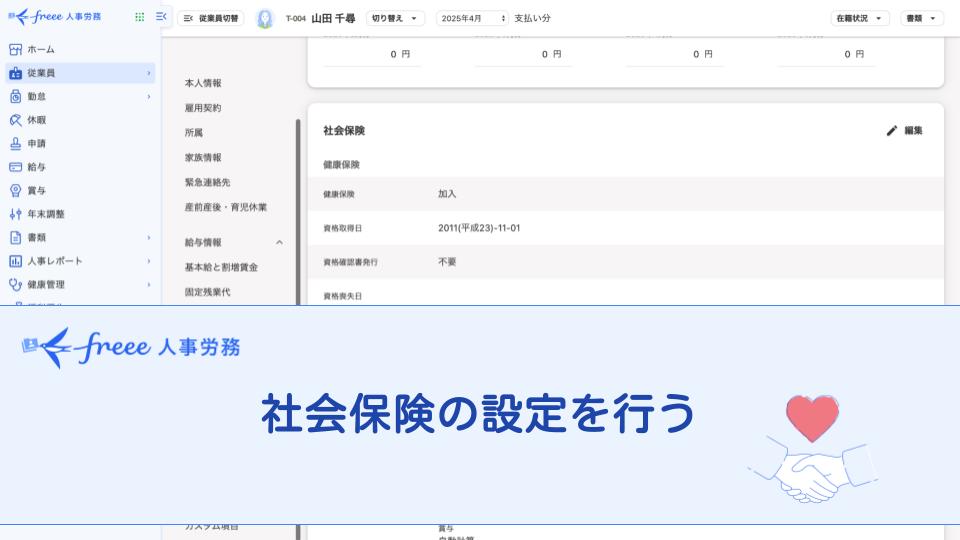The width and height of the screenshot is (960, 540).
Task: Click the 休暇 leave icon
Action: pos(15,120)
